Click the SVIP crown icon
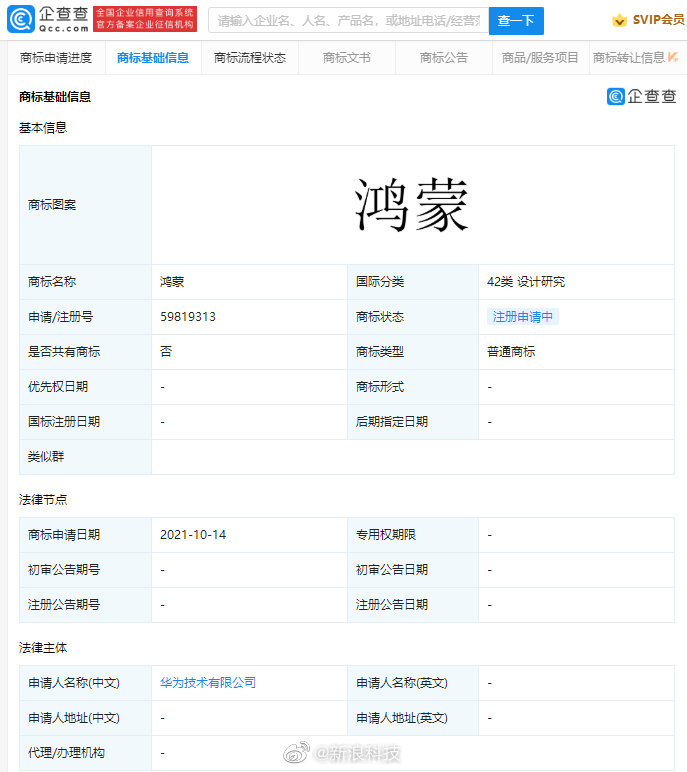Image resolution: width=687 pixels, height=772 pixels. click(x=619, y=20)
